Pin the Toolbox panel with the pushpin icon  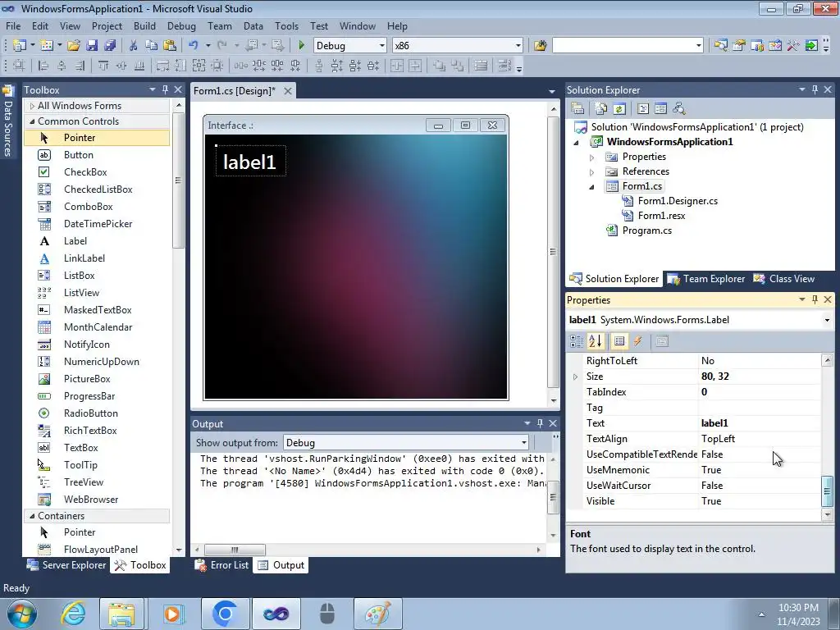165,89
